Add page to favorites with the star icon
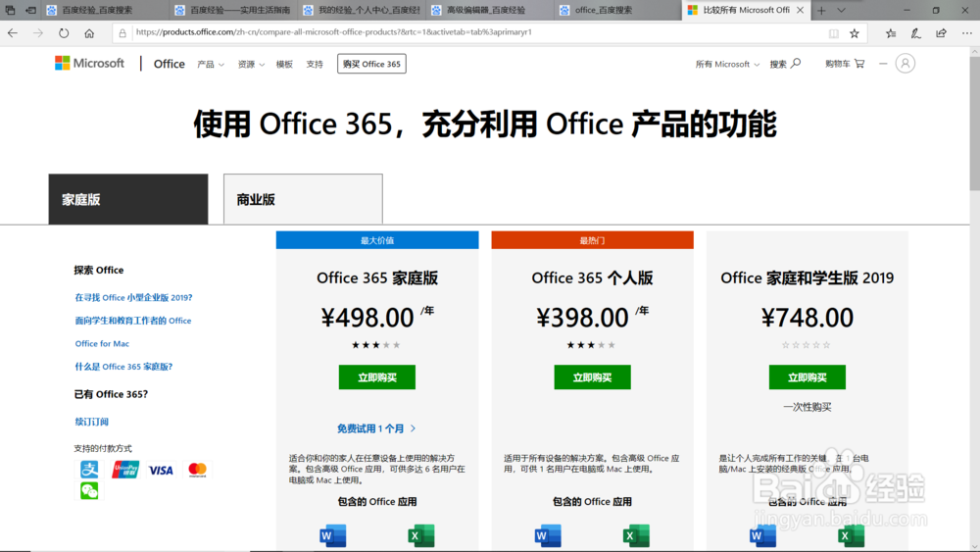Image resolution: width=980 pixels, height=552 pixels. (x=855, y=33)
